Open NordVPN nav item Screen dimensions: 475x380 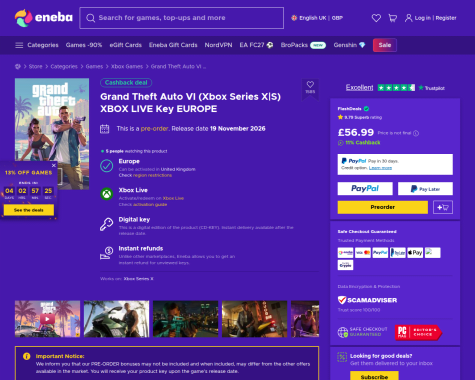pos(218,45)
